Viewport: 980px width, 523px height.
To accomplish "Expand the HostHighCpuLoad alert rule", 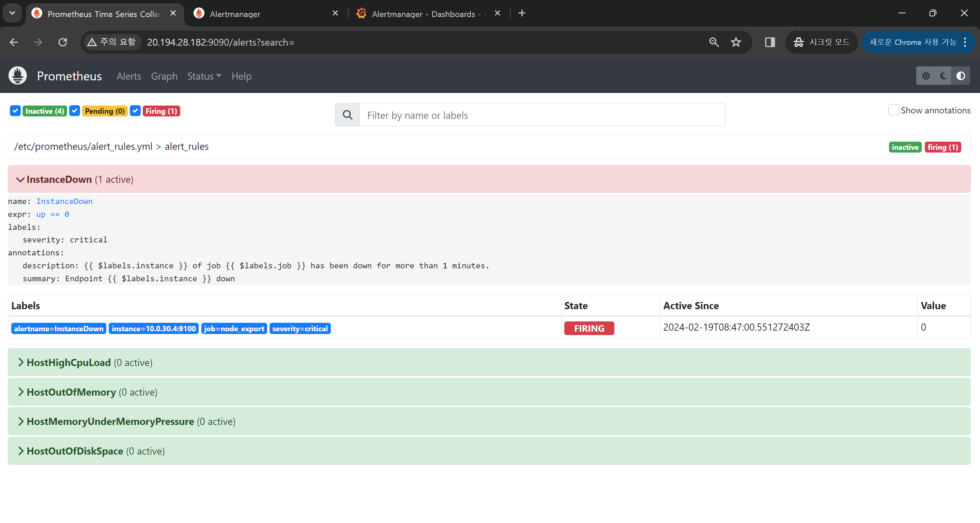I will click(x=68, y=362).
